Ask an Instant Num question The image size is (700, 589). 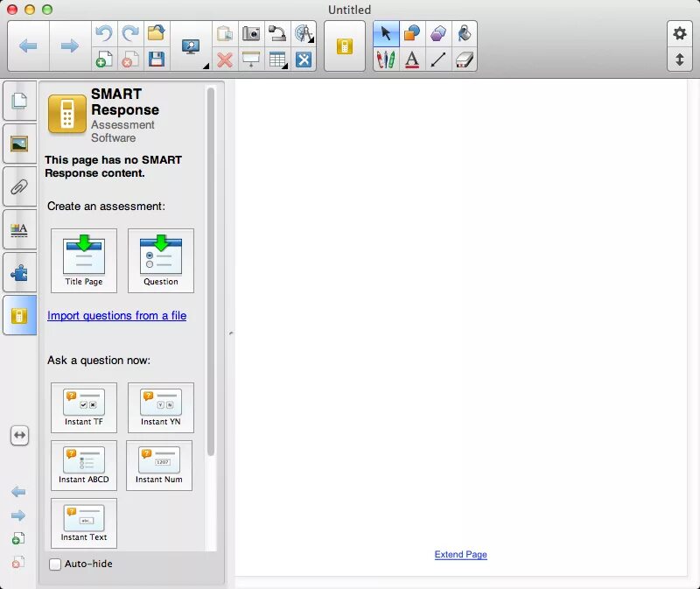point(159,466)
